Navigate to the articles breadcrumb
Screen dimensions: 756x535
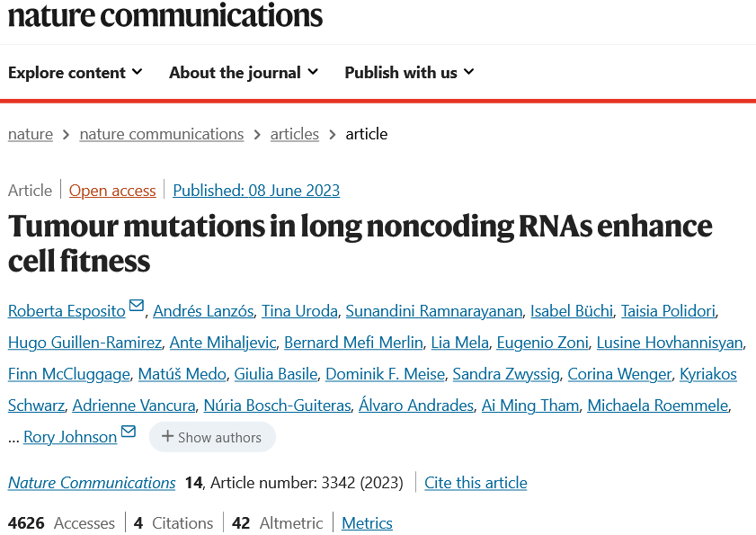pos(295,134)
